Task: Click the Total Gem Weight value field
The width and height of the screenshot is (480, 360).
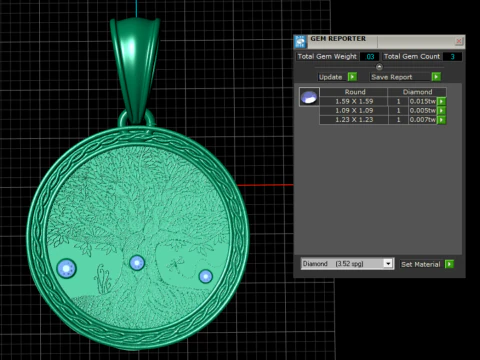Action: tap(370, 57)
